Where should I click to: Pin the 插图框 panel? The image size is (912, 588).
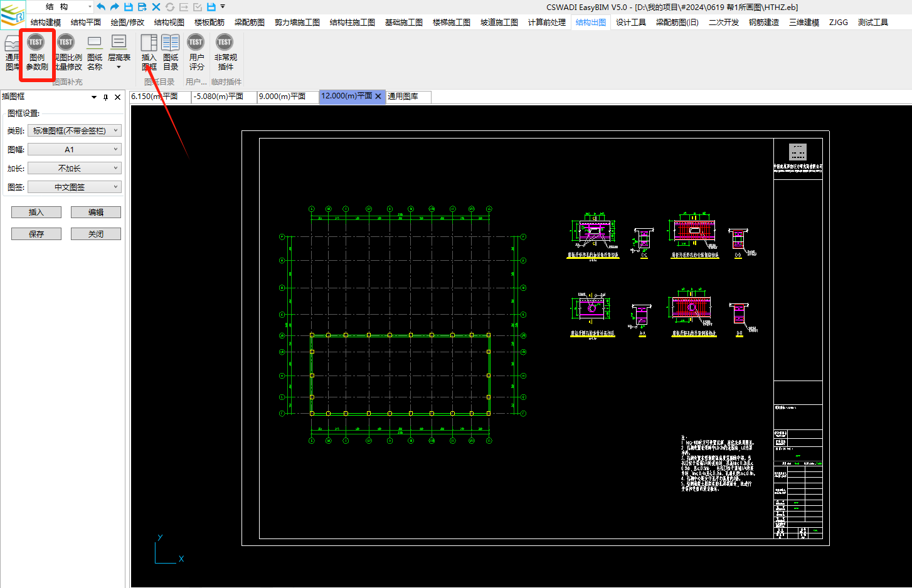[105, 97]
